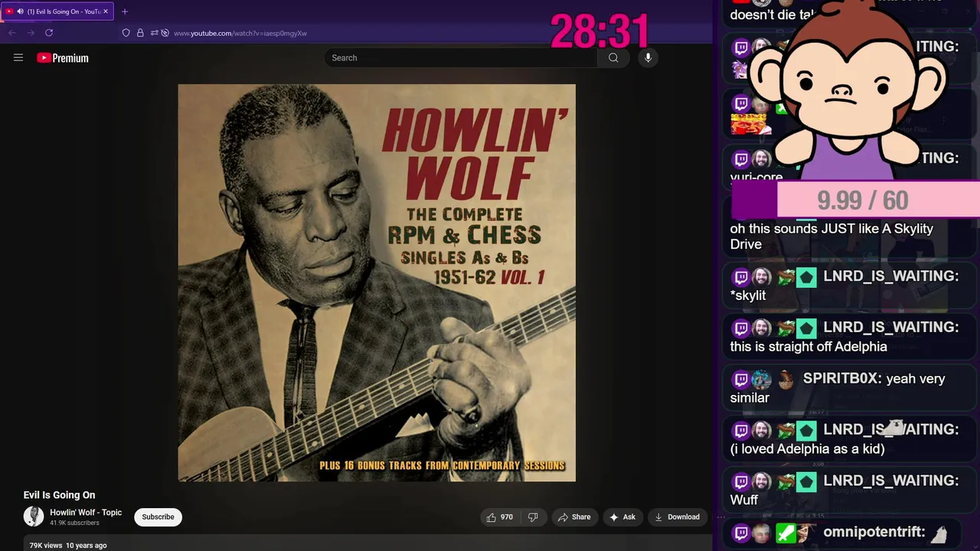Go forward with the browser forward arrow
The height and width of the screenshot is (551, 980).
[x=31, y=33]
